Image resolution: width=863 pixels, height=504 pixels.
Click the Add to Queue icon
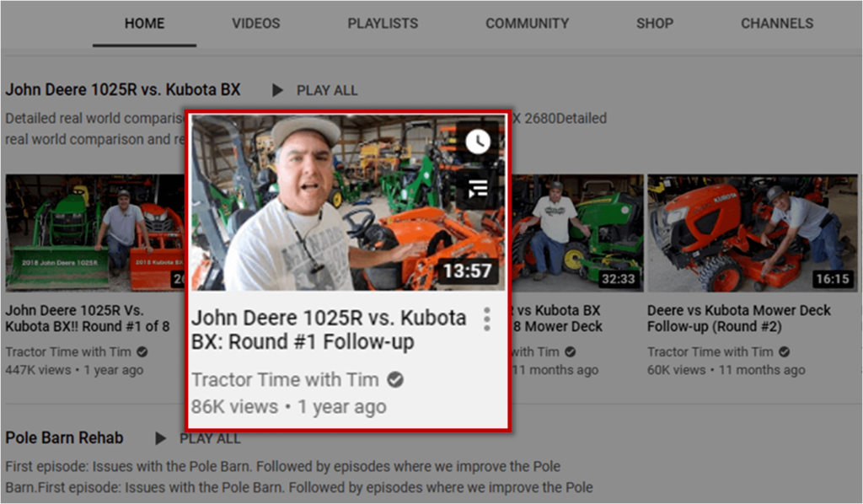pyautogui.click(x=478, y=189)
